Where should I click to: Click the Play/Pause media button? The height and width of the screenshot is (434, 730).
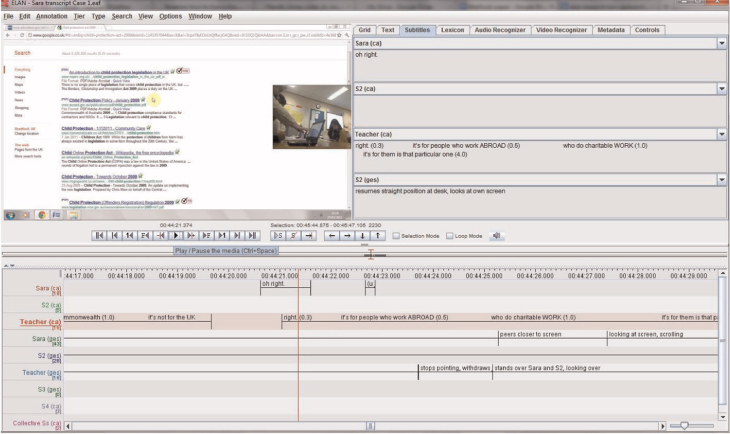(176, 235)
